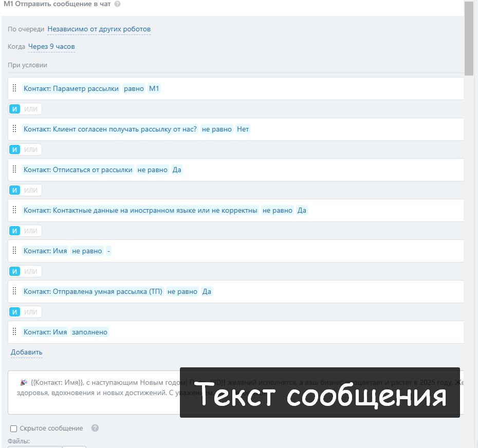Click drag handle on "Отправлена умная рассылка" row

(14, 291)
